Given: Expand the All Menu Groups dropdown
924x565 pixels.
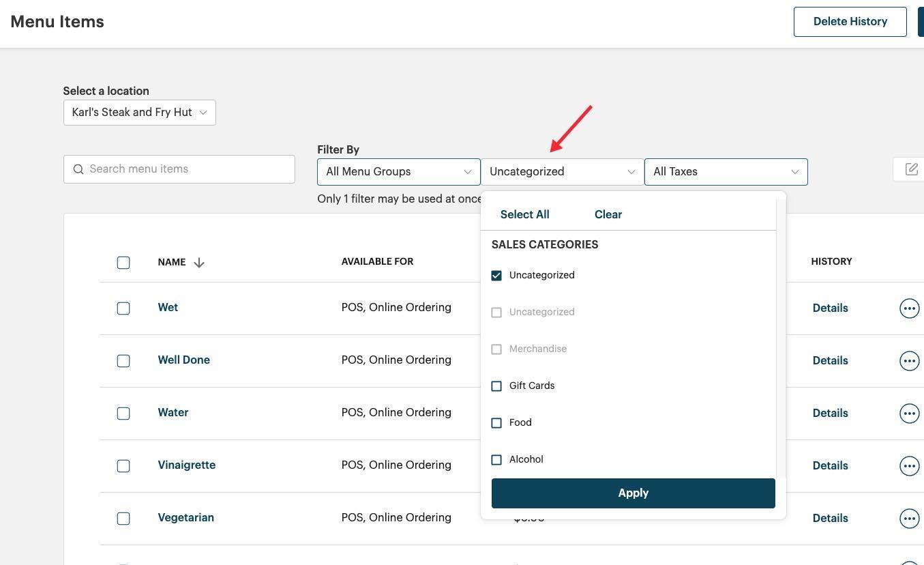Looking at the screenshot, I should pyautogui.click(x=398, y=172).
